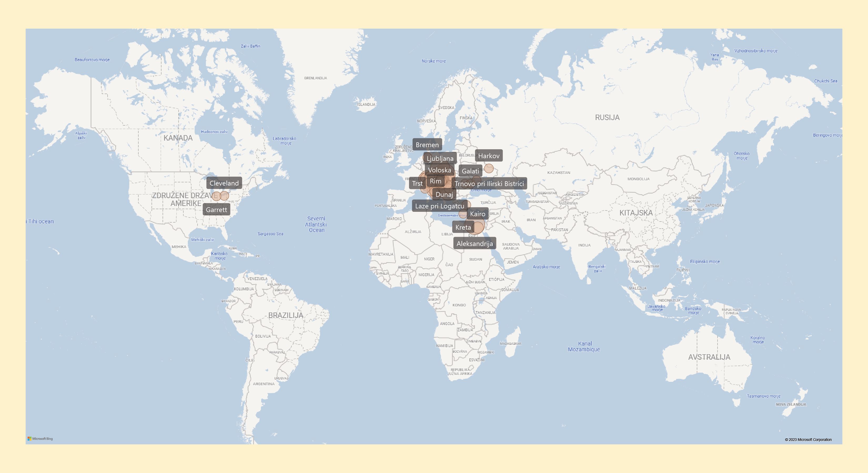Click the Rim label on map
The image size is (868, 473).
point(435,181)
